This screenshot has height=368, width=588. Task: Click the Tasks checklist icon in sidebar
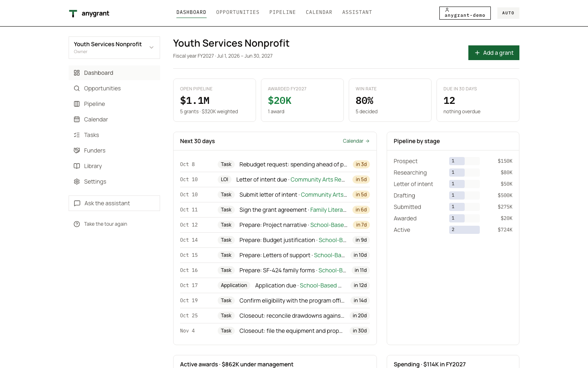(x=77, y=135)
